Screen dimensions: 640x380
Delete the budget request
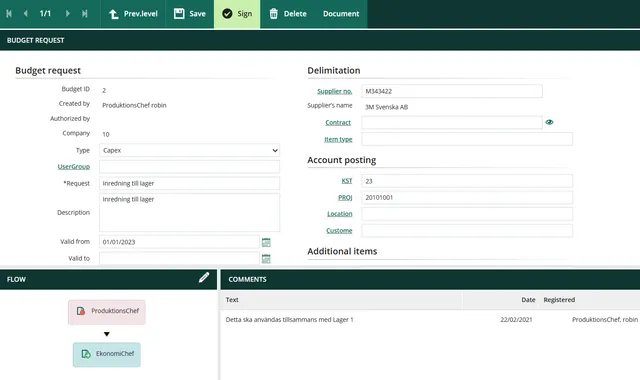(288, 13)
